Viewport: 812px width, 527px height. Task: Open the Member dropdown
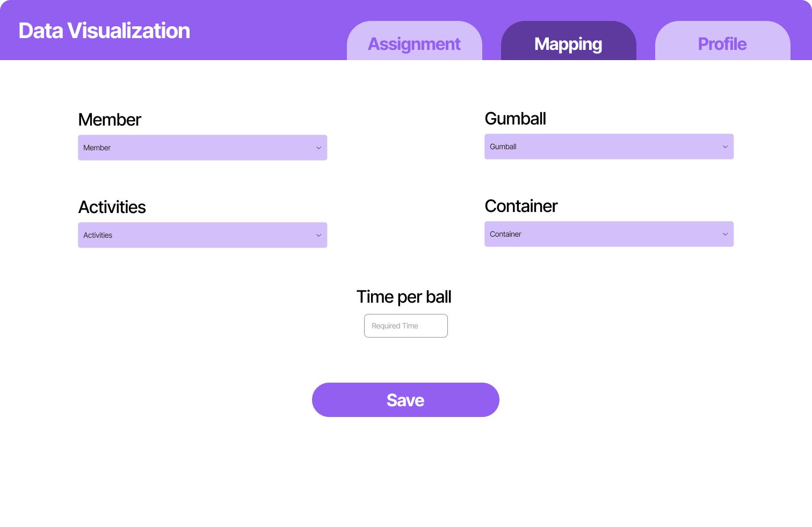pyautogui.click(x=202, y=148)
